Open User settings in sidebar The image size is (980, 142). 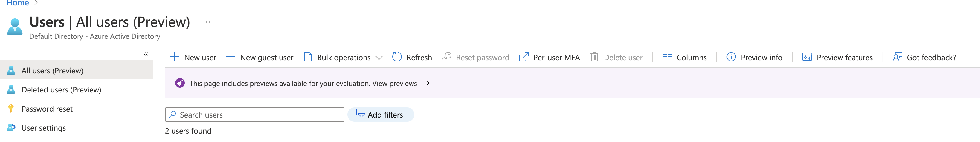44,128
